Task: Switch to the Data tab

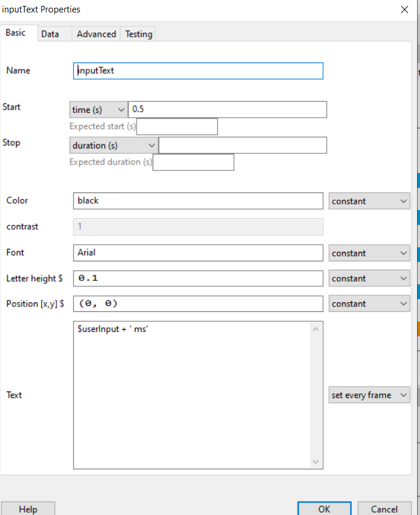Action: 50,34
